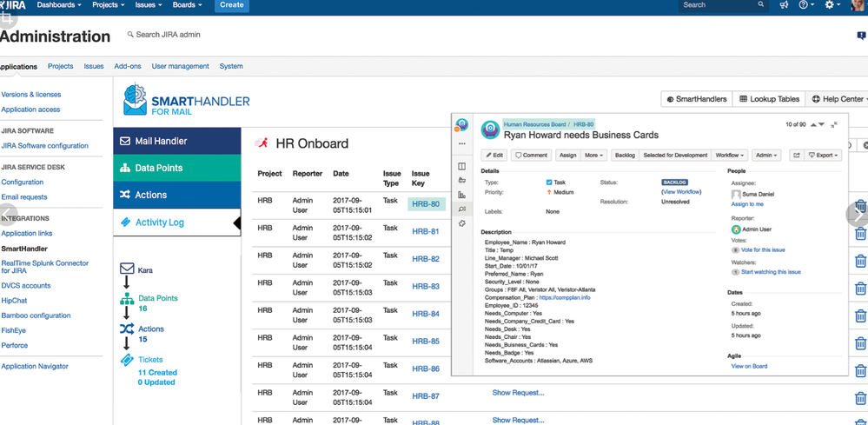Open the Dashboards dropdown menu
Screen dimensions: 868x425
tap(59, 5)
